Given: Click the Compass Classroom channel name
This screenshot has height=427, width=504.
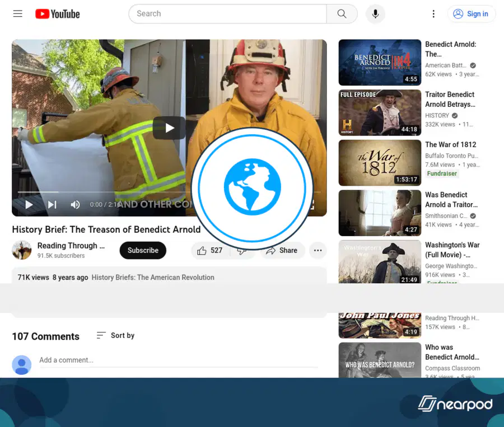Looking at the screenshot, I should pyautogui.click(x=452, y=368).
